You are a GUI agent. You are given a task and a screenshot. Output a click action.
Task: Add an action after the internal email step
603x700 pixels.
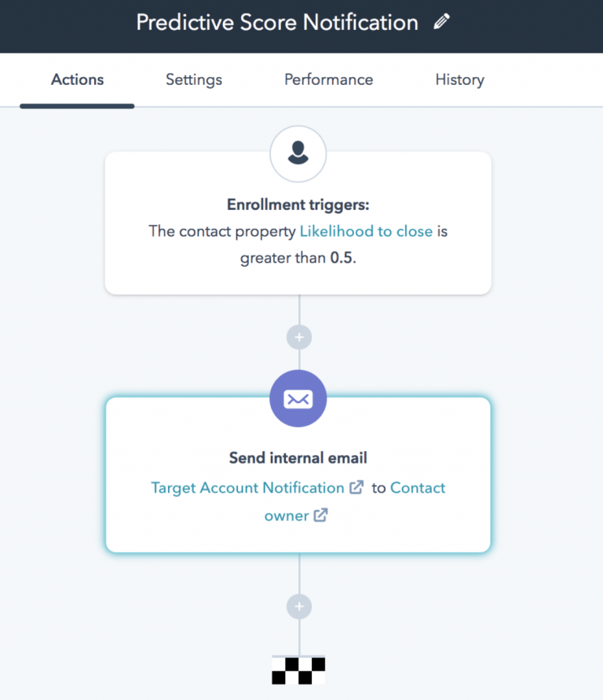[x=298, y=607]
